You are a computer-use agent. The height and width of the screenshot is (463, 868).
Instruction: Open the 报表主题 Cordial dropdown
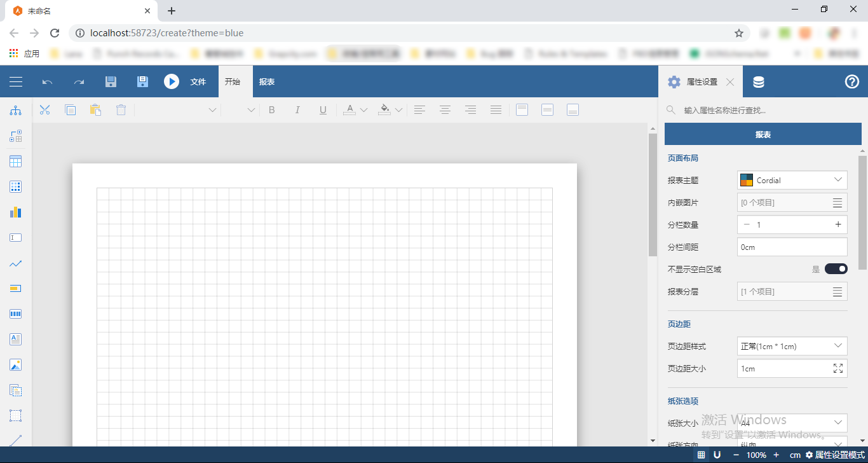[792, 180]
